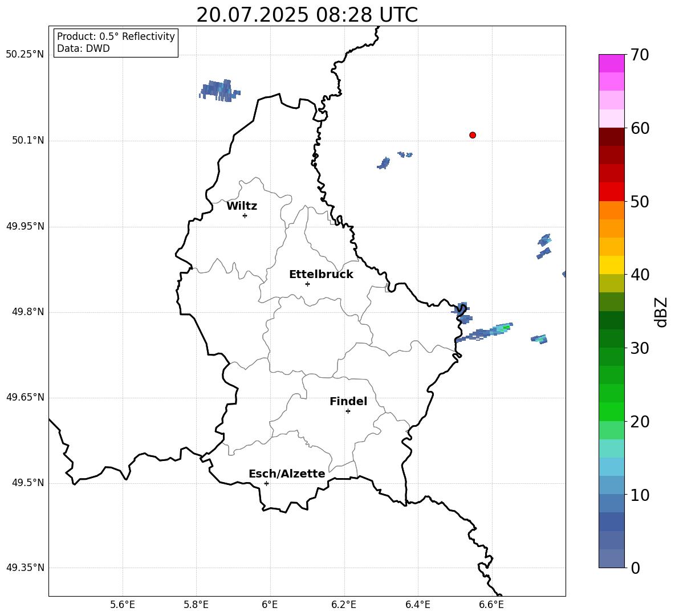Click the Findel station cross marker
The width and height of the screenshot is (675, 616).
click(x=348, y=411)
